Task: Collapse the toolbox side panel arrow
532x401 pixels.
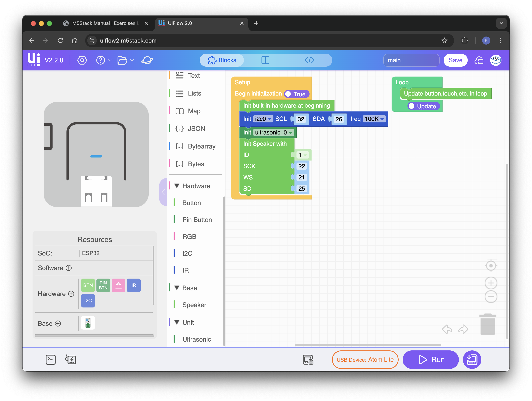Action: click(x=163, y=192)
